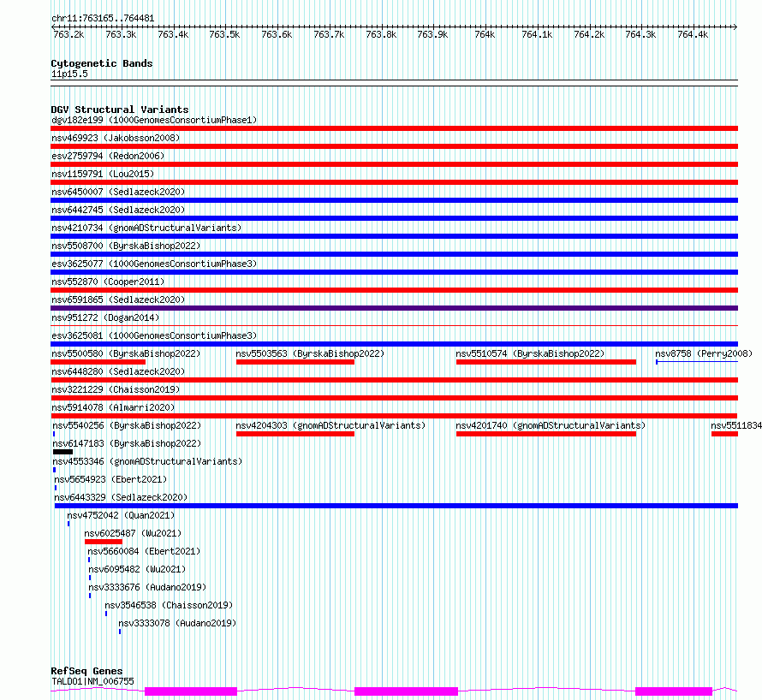Image resolution: width=762 pixels, height=700 pixels.
Task: Click the nsv6448280 (Sedlazeck2020) label
Action: [118, 371]
